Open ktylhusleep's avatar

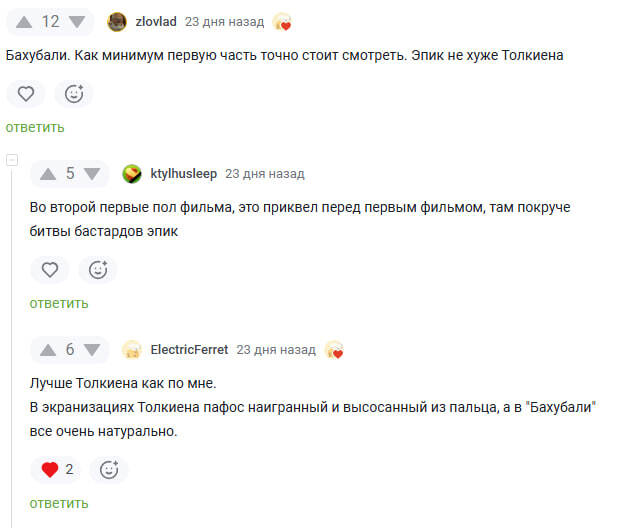(132, 174)
